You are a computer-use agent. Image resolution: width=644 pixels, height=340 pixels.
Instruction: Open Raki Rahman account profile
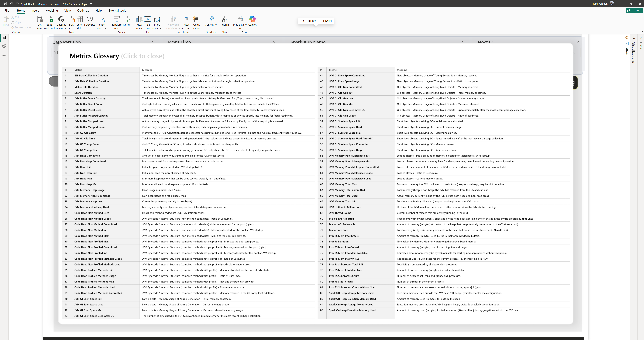[603, 4]
